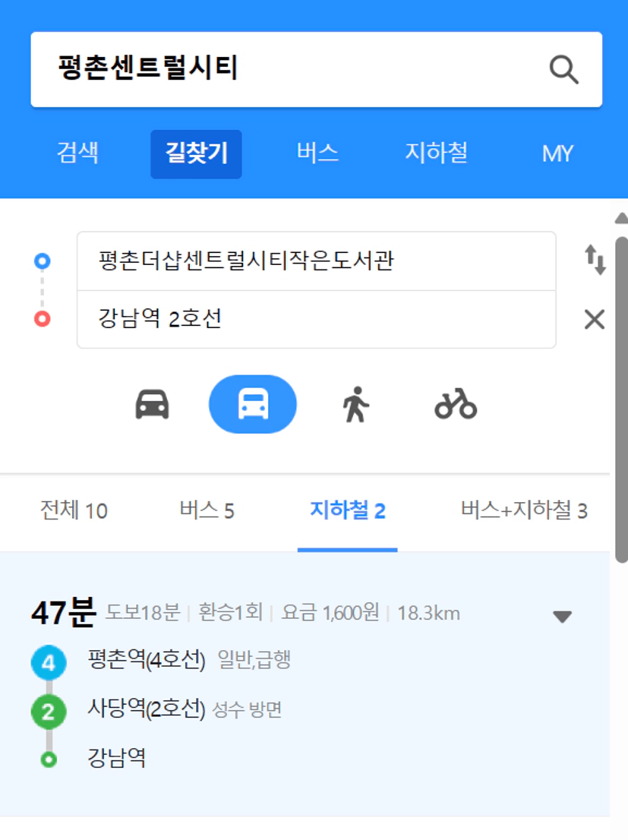This screenshot has height=840, width=628.
Task: Edit origin field 평촌더샵센트럴시티작은도서관
Action: pos(316,261)
